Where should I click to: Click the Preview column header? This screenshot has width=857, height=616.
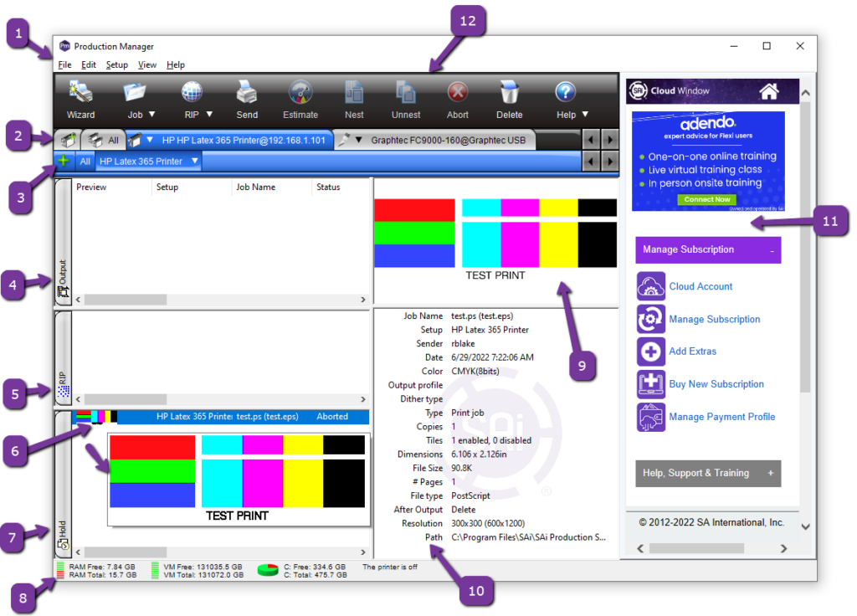[x=91, y=187]
